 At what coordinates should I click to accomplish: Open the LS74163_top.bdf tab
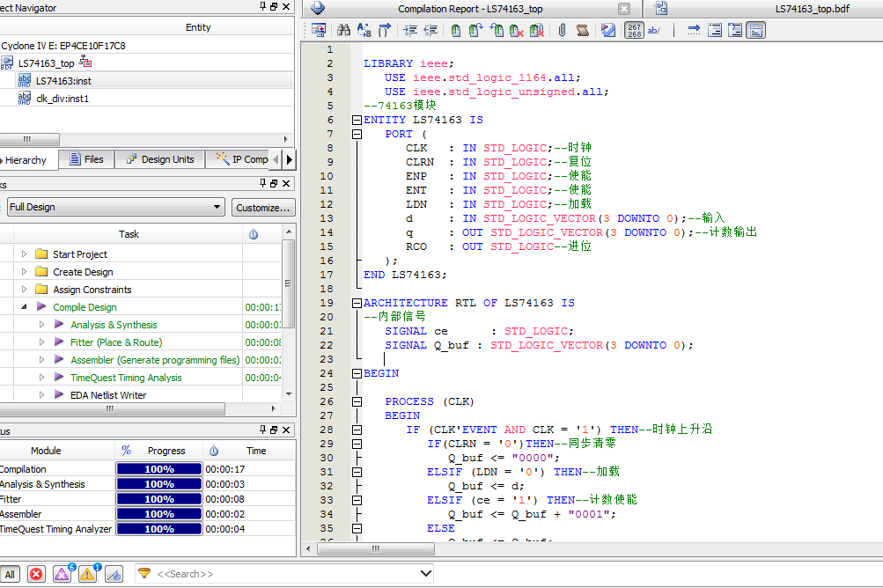point(812,9)
